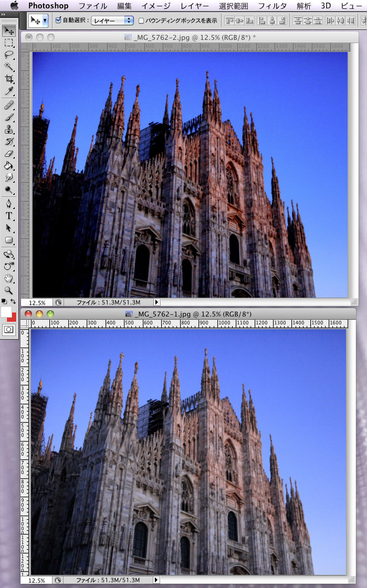Pick the Crop tool
Screen dimensions: 367x588
tap(9, 79)
